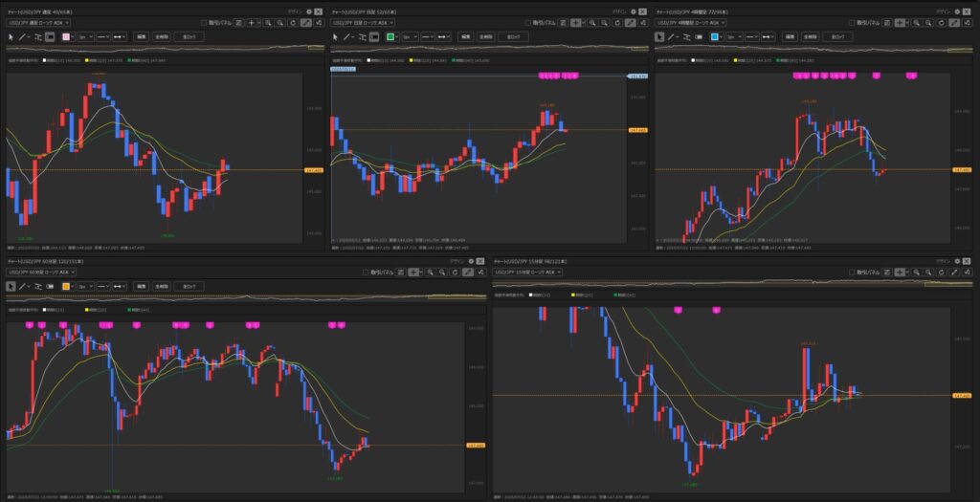Check 取引パネル box in 60-minute chart

[367, 273]
